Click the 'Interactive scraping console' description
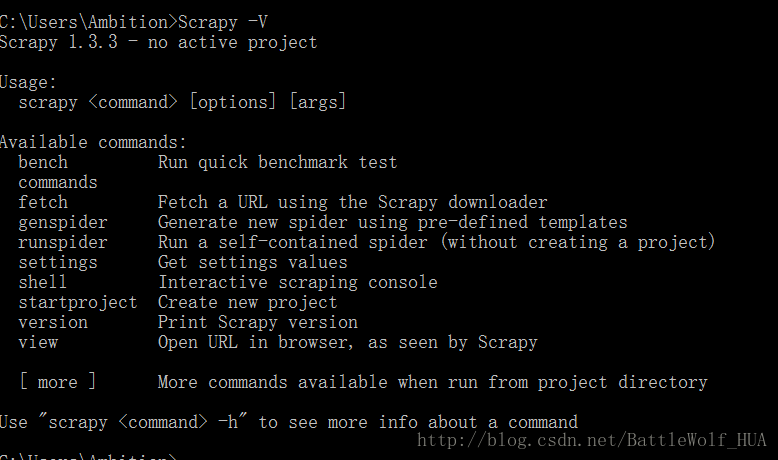Screen dimensions: 778x460 point(298,282)
